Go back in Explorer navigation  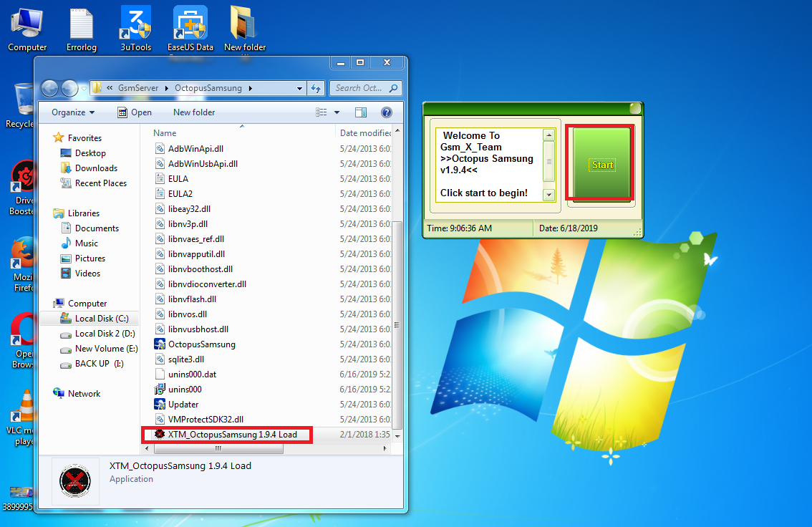tap(49, 89)
